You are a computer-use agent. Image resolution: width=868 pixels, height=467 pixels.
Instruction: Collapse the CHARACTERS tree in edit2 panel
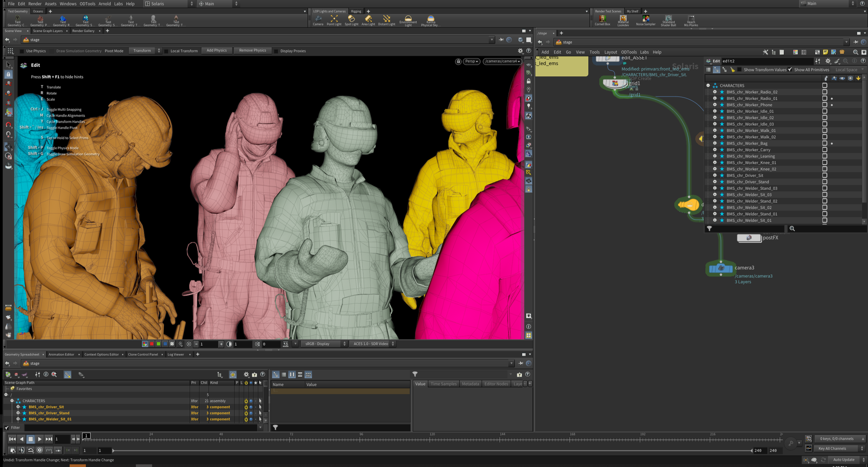point(708,85)
